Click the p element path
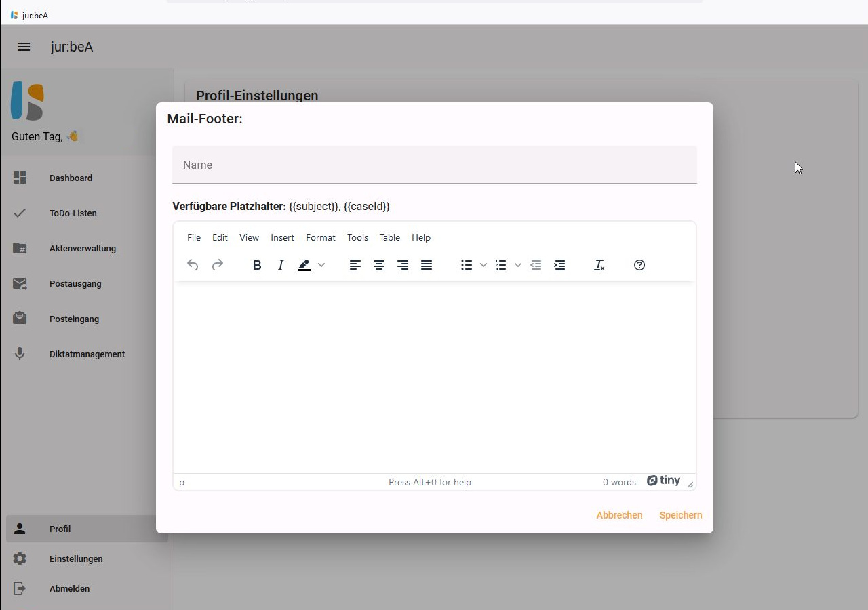Screen dimensions: 868x610 click(x=182, y=482)
